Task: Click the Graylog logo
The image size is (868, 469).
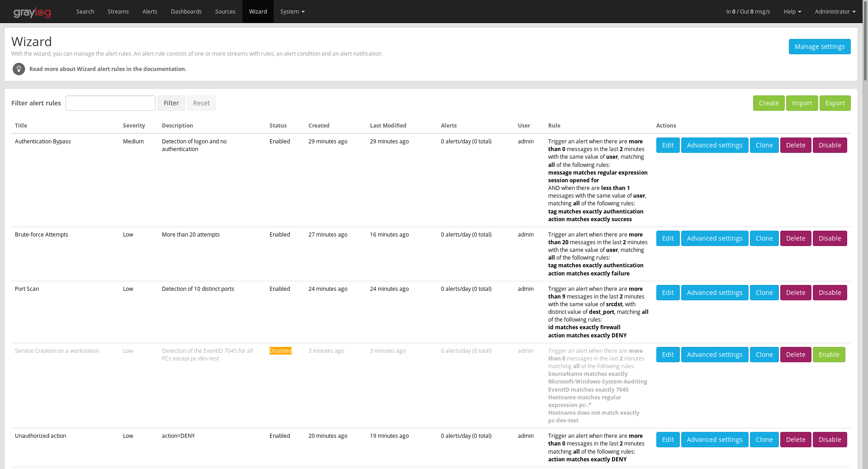Action: tap(32, 12)
